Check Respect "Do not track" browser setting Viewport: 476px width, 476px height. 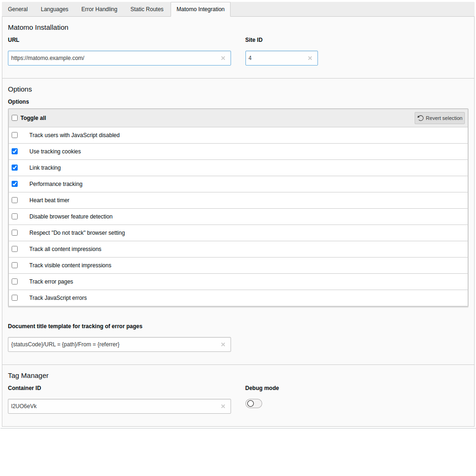point(15,233)
